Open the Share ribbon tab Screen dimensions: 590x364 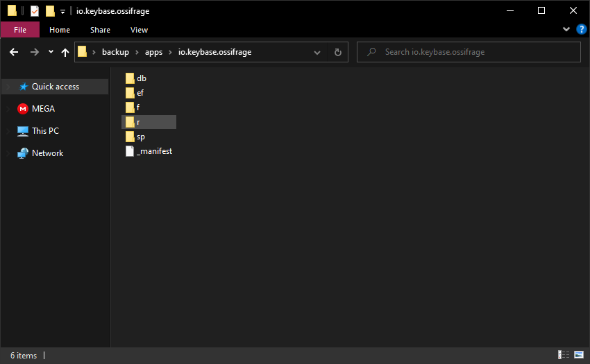click(x=100, y=30)
